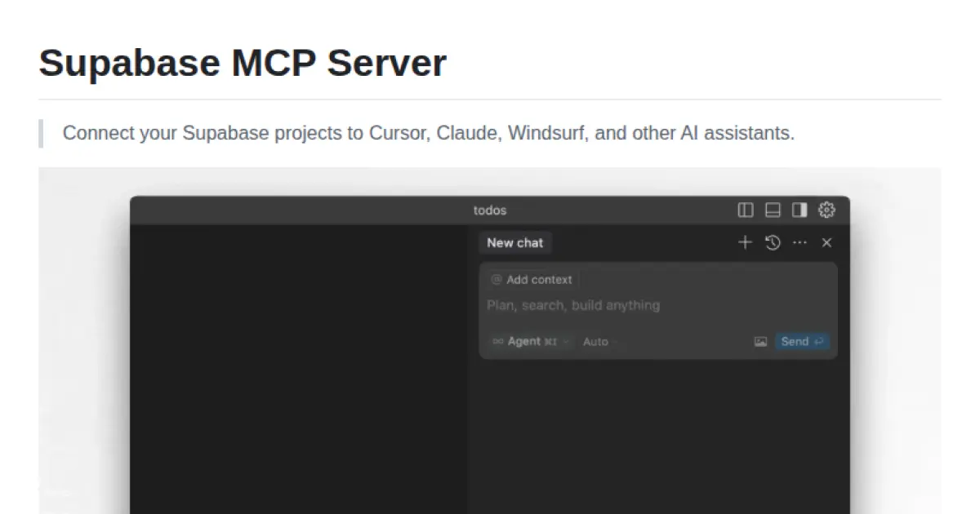Click the todos title in the title bar
The height and width of the screenshot is (514, 980).
490,210
